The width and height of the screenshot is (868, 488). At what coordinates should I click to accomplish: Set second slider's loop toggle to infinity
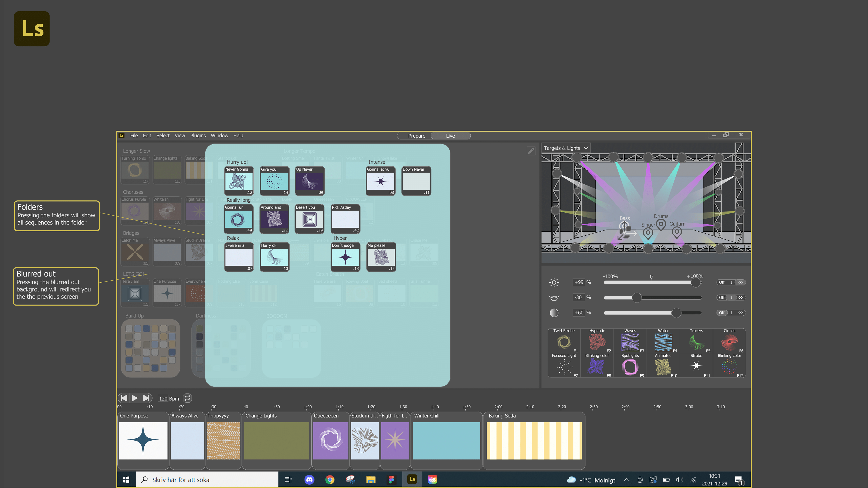(740, 297)
